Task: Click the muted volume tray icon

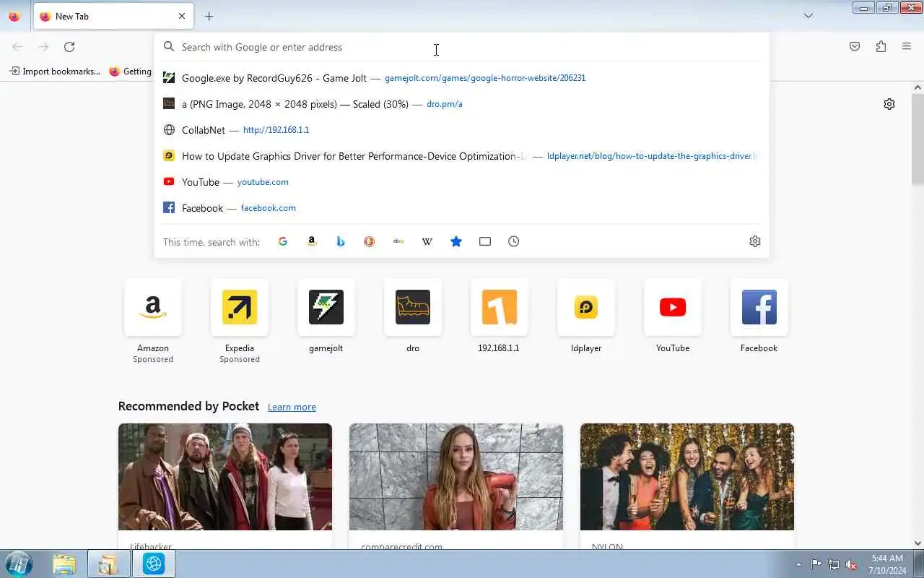Action: [x=852, y=564]
